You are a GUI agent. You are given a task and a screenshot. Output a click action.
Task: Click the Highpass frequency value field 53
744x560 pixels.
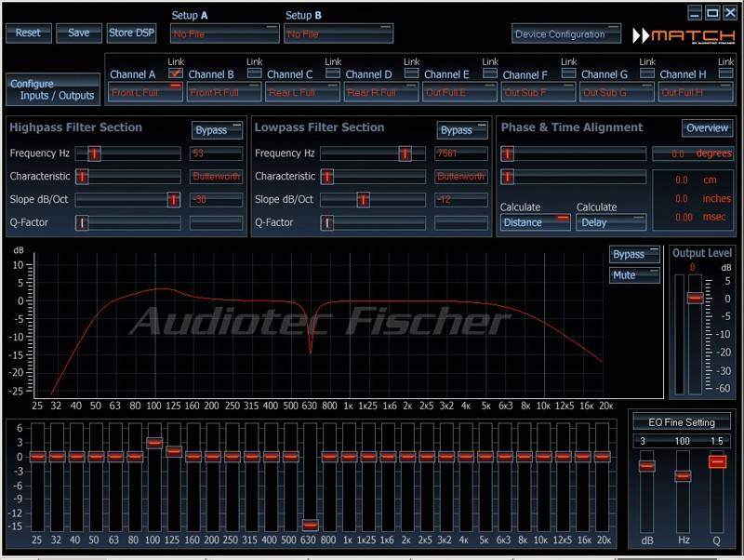tap(216, 153)
